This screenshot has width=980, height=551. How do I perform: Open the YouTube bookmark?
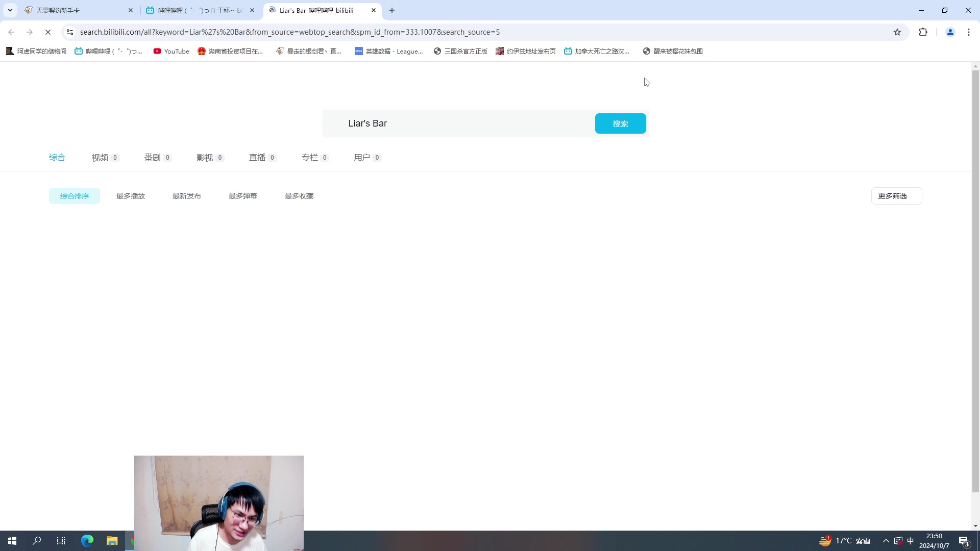click(171, 51)
